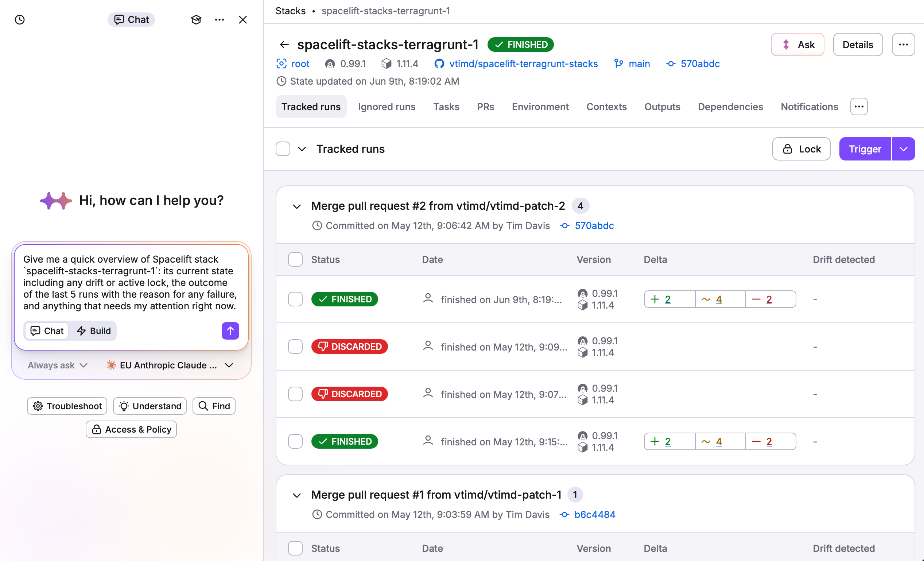Open the Trigger dropdown arrow
924x561 pixels.
click(x=903, y=149)
